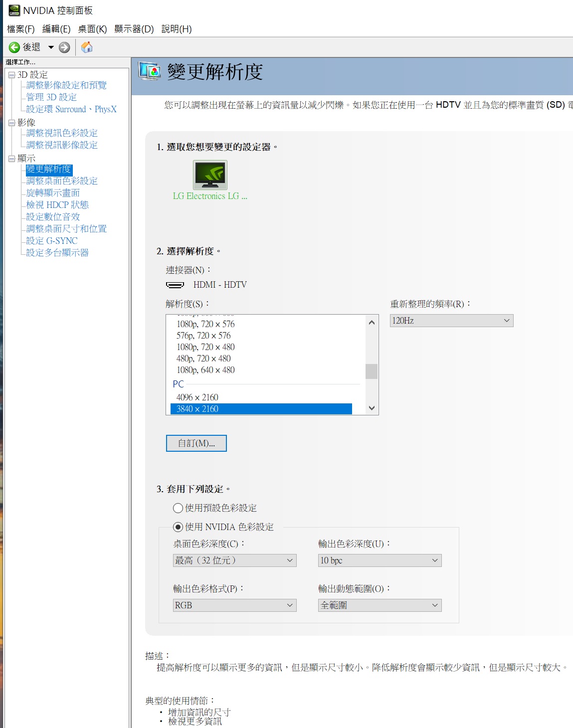Open 輸出動態範圍 全範圍 dropdown
The image size is (573, 728).
(380, 605)
